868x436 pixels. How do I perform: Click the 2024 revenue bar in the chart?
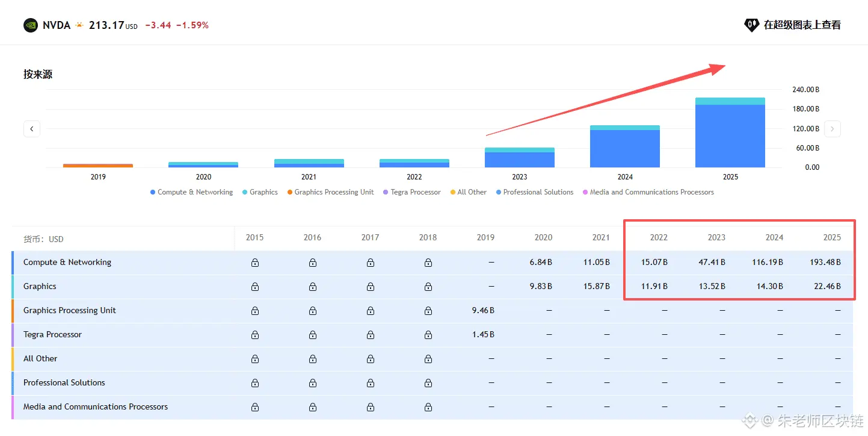click(625, 146)
